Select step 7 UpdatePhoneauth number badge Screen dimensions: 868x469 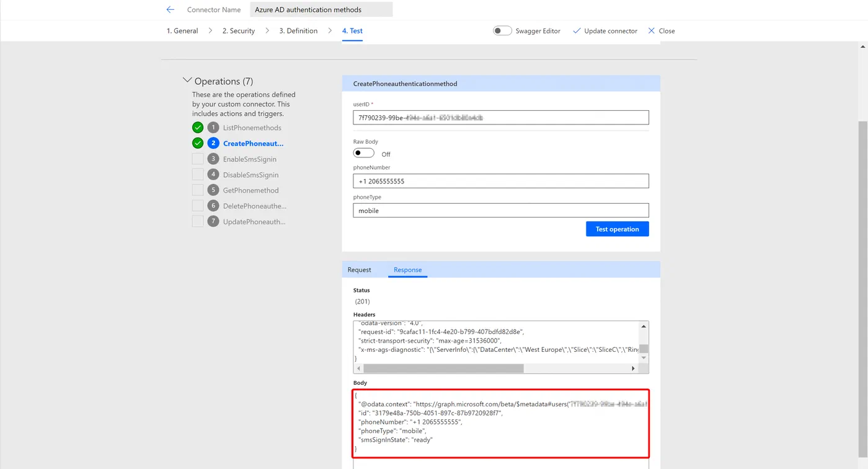pyautogui.click(x=213, y=221)
